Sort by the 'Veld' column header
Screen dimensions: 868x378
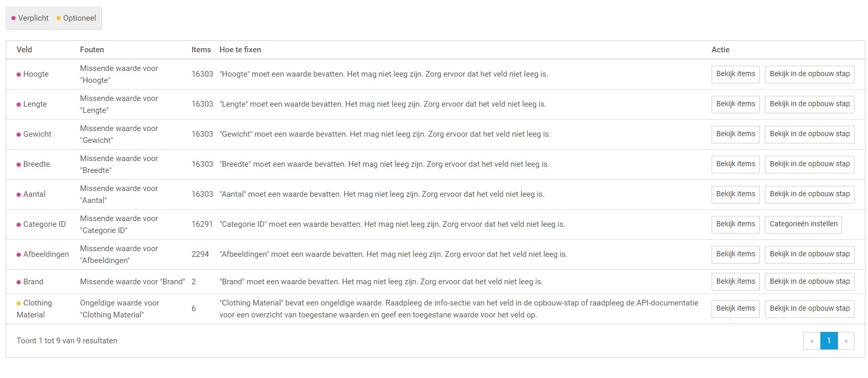[x=24, y=50]
